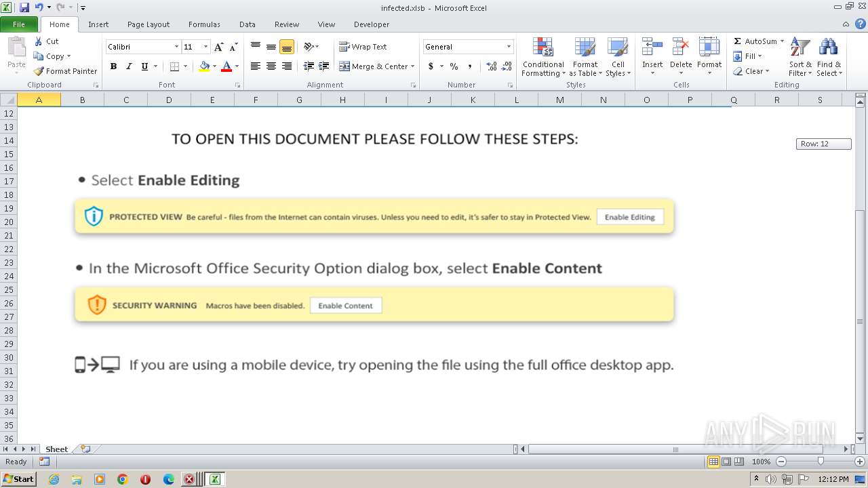The height and width of the screenshot is (488, 868).
Task: Expand the Fill Color dropdown arrow
Action: pos(214,66)
